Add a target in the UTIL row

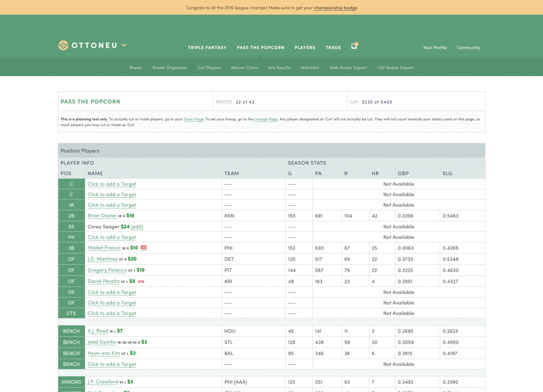point(112,313)
